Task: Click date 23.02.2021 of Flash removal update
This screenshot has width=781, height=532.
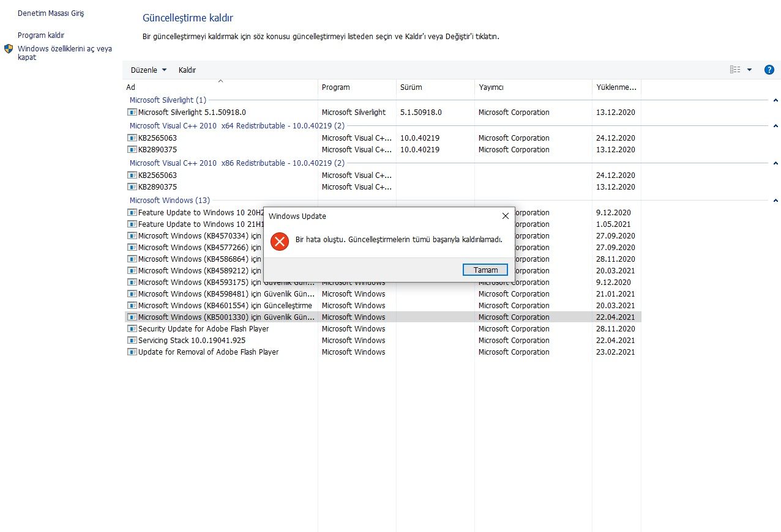Action: pyautogui.click(x=616, y=352)
